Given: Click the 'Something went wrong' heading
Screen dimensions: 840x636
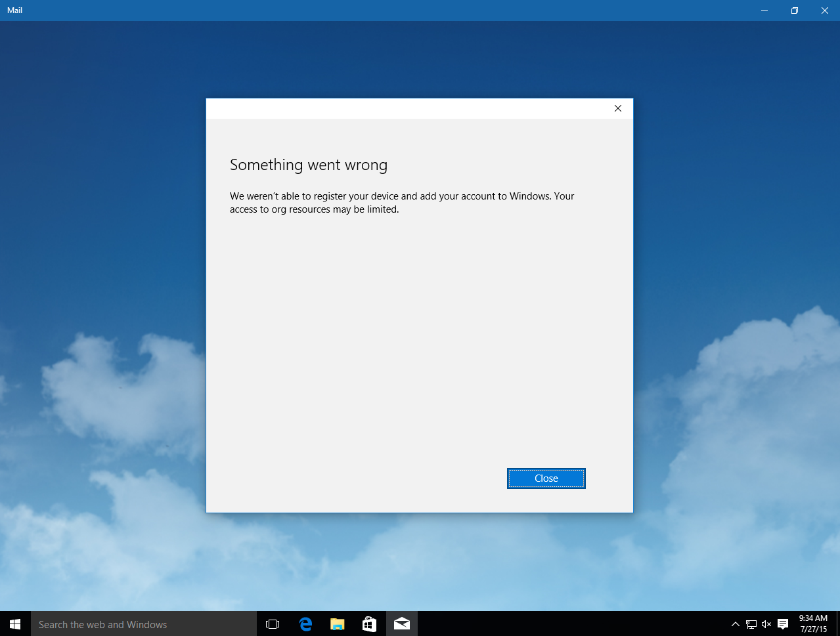Looking at the screenshot, I should pyautogui.click(x=309, y=165).
